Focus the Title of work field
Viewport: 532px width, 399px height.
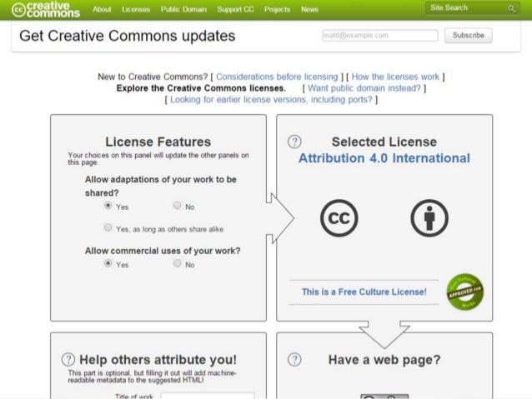[208, 396]
